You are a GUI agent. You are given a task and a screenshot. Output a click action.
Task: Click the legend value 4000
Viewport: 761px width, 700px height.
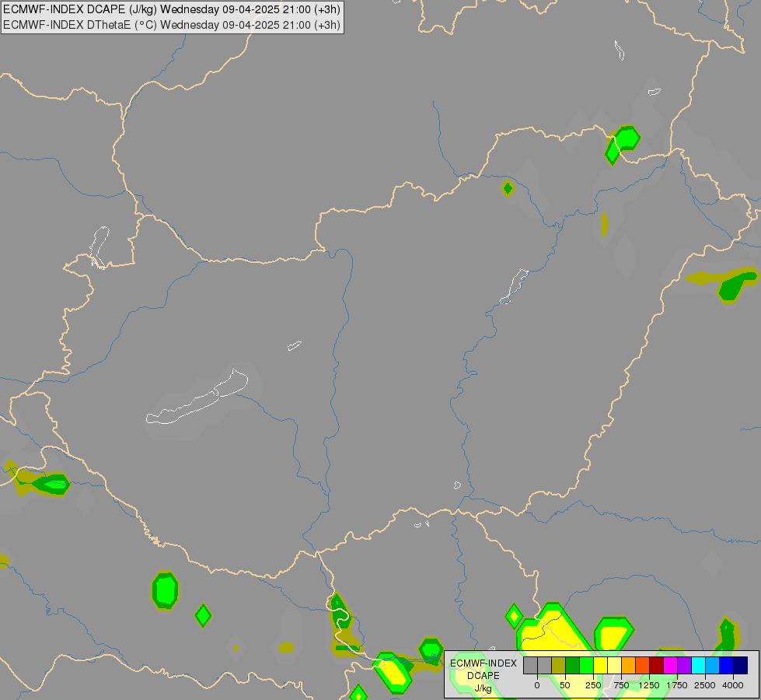tap(733, 685)
